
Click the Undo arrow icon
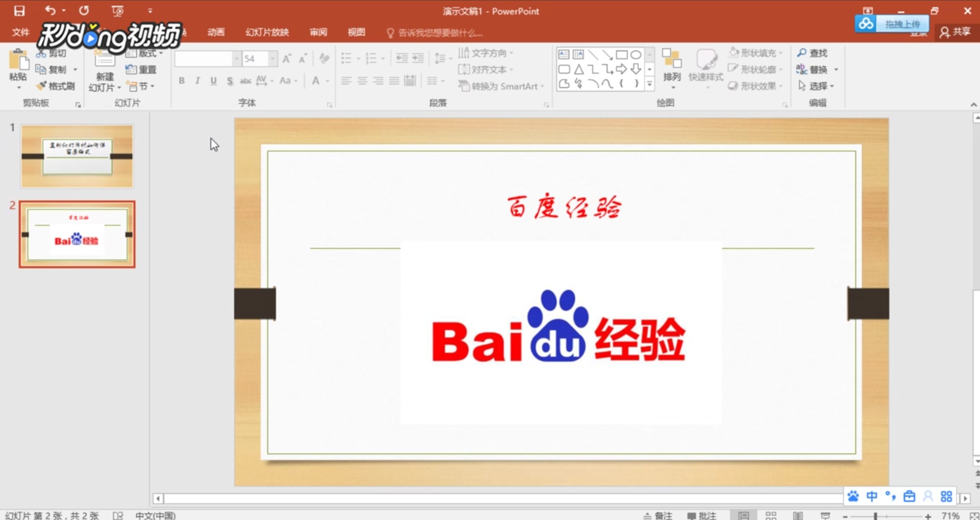click(x=50, y=10)
